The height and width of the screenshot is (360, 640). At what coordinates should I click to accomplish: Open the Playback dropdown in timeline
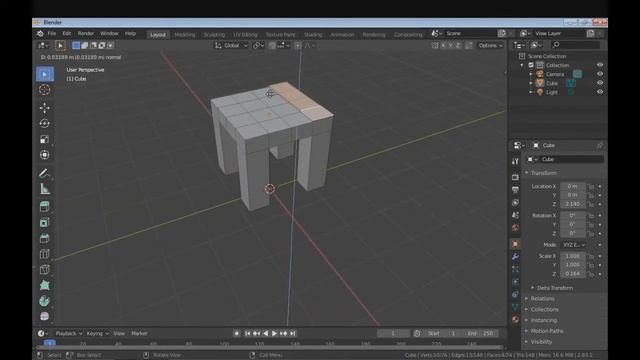[68, 333]
